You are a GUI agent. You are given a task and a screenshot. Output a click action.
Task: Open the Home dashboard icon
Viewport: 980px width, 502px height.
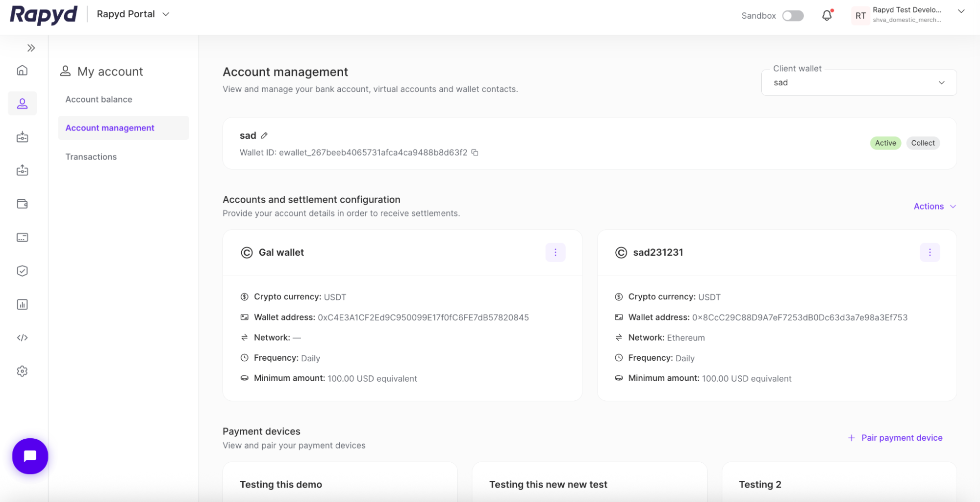pos(22,70)
